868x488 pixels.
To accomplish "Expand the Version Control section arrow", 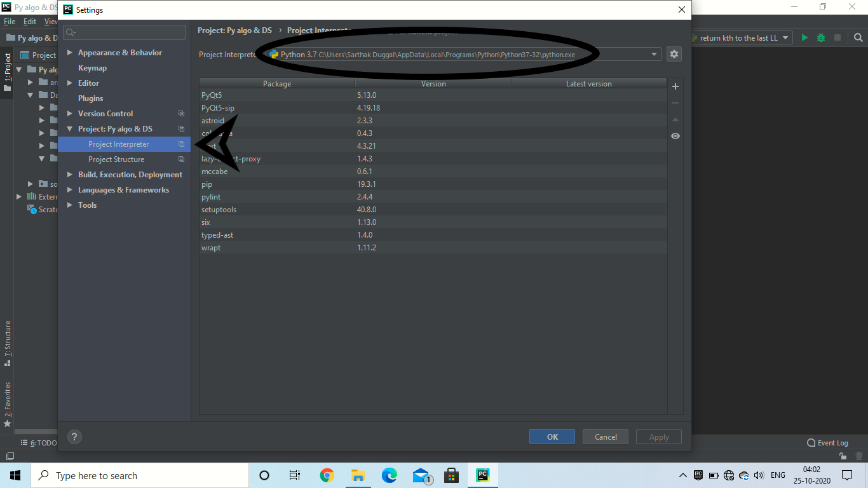I will pos(70,114).
